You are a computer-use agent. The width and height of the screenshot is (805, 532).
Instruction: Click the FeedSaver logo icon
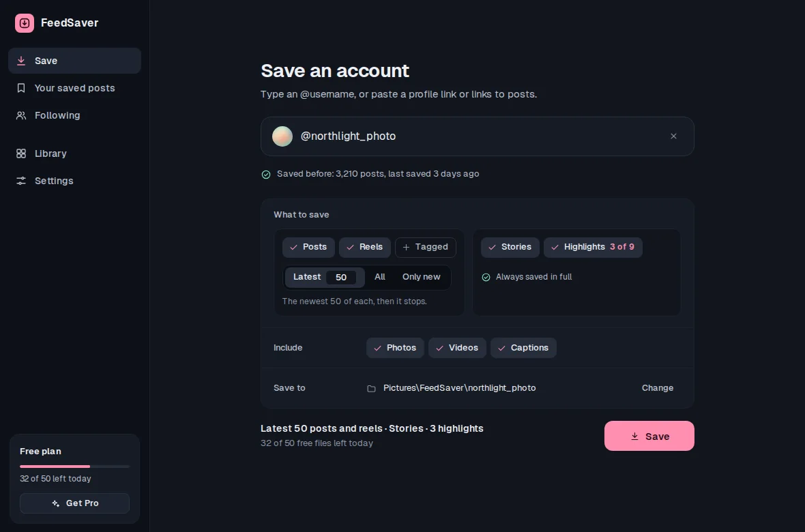pyautogui.click(x=25, y=23)
